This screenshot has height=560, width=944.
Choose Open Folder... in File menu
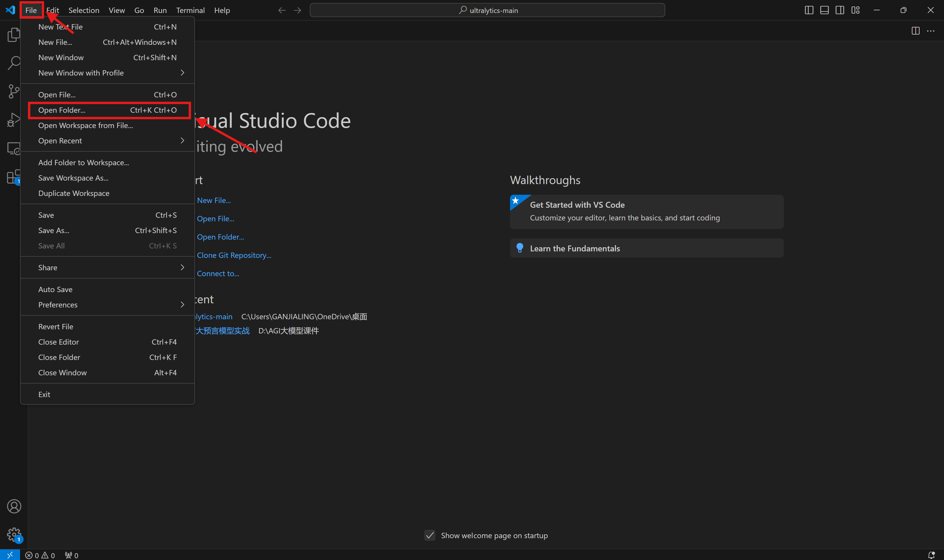(108, 110)
